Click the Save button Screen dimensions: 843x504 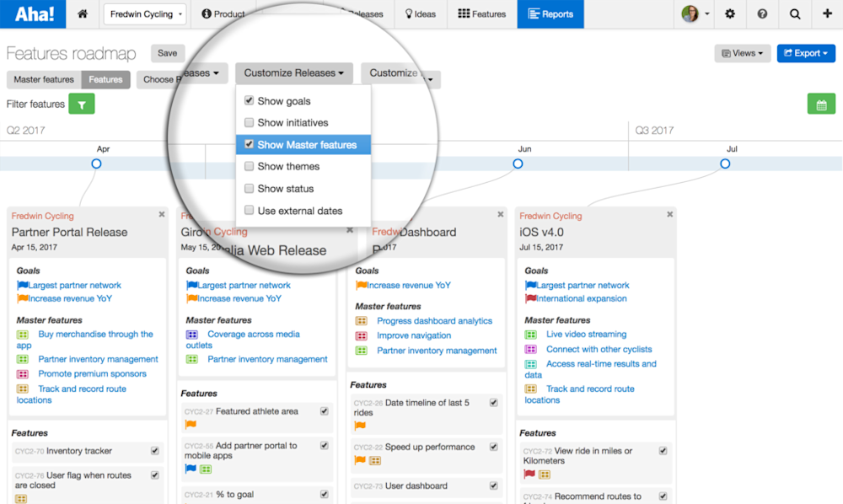point(167,52)
